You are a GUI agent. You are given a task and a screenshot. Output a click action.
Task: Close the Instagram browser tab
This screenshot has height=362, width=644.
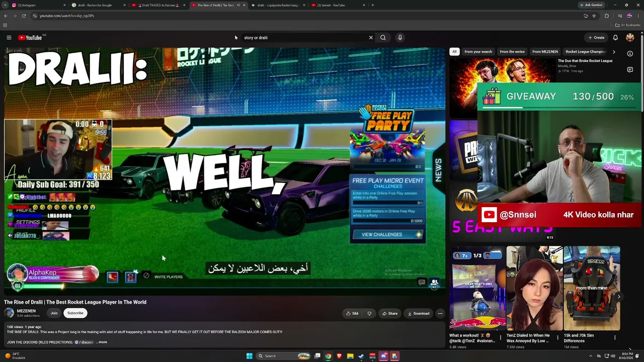click(64, 5)
